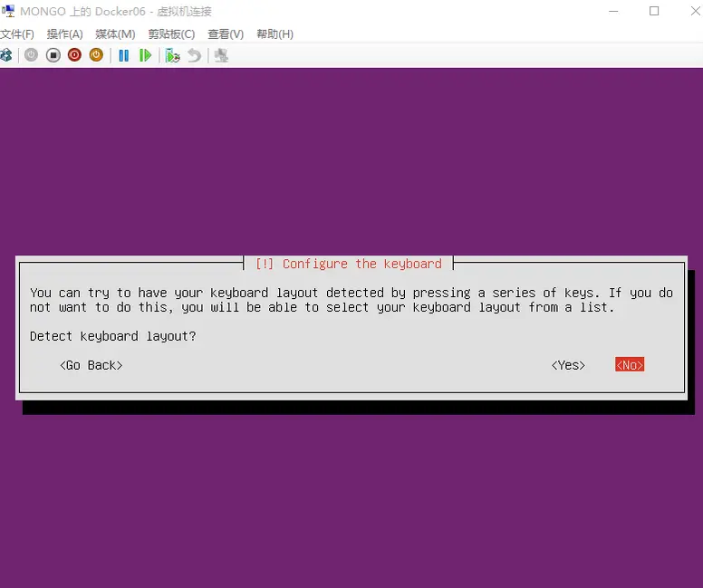Revert the VM with the undo arrow icon
This screenshot has height=588, width=703.
195,55
